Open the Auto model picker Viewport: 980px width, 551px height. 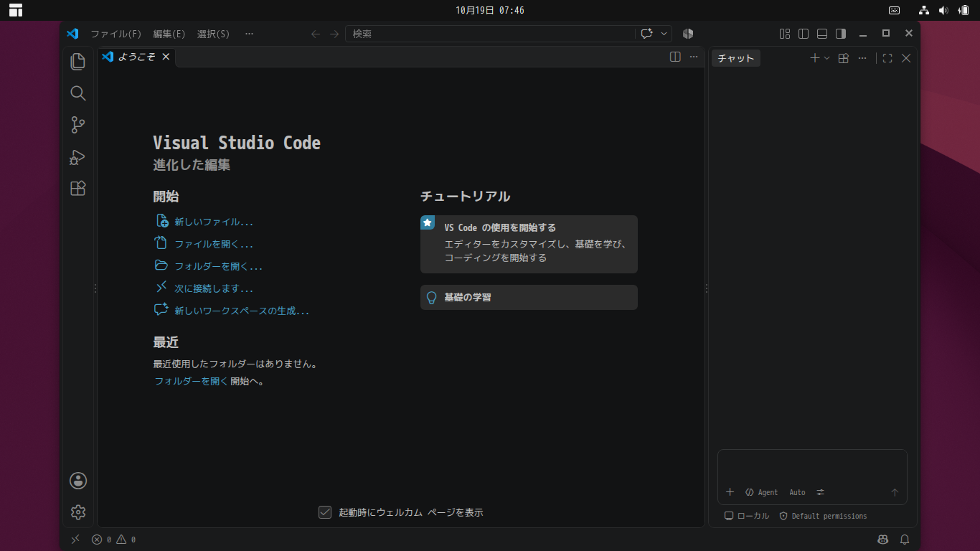pyautogui.click(x=798, y=492)
